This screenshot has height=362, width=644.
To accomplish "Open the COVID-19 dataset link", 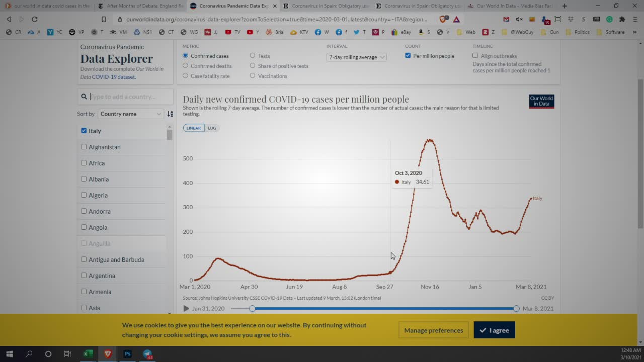I will coord(114,77).
